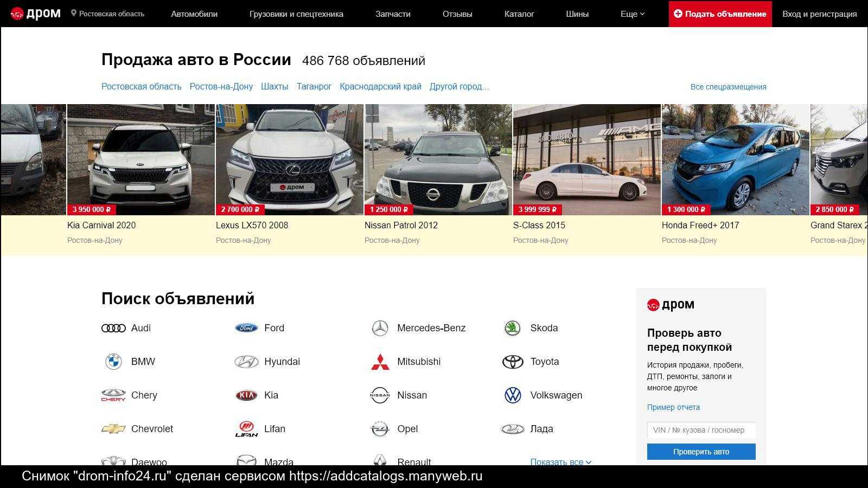Image resolution: width=868 pixels, height=488 pixels.
Task: Click the Opel lightning logo
Action: point(380,429)
